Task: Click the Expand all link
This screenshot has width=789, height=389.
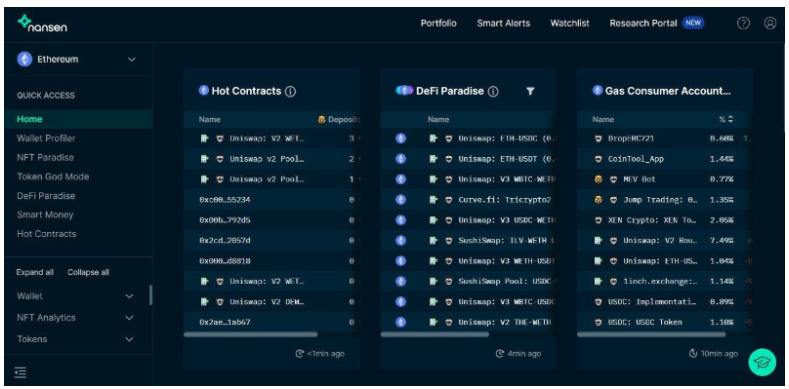Action: (35, 272)
